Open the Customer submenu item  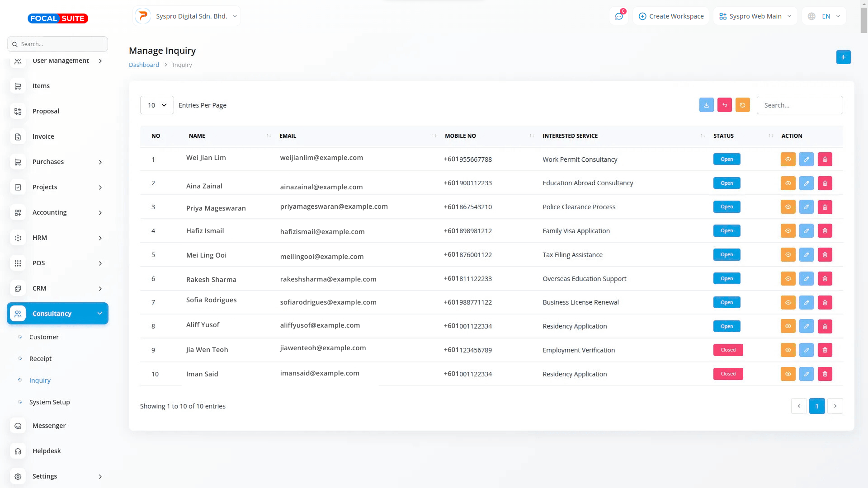click(x=44, y=337)
